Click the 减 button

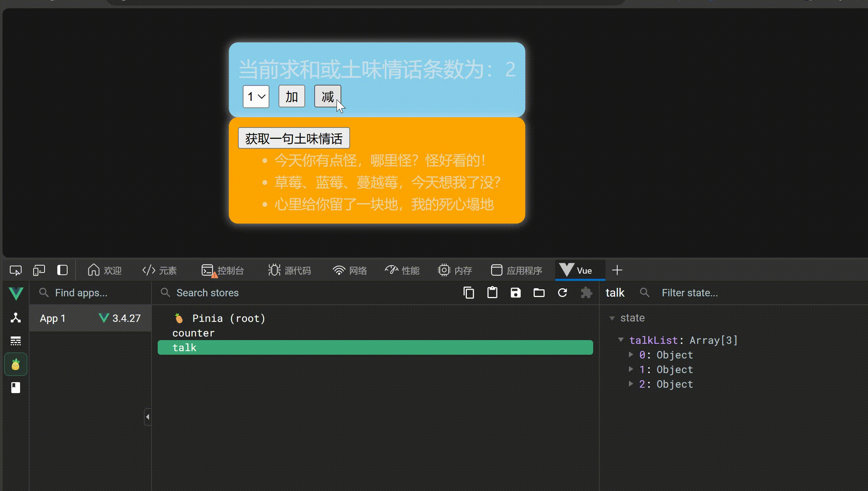point(328,96)
